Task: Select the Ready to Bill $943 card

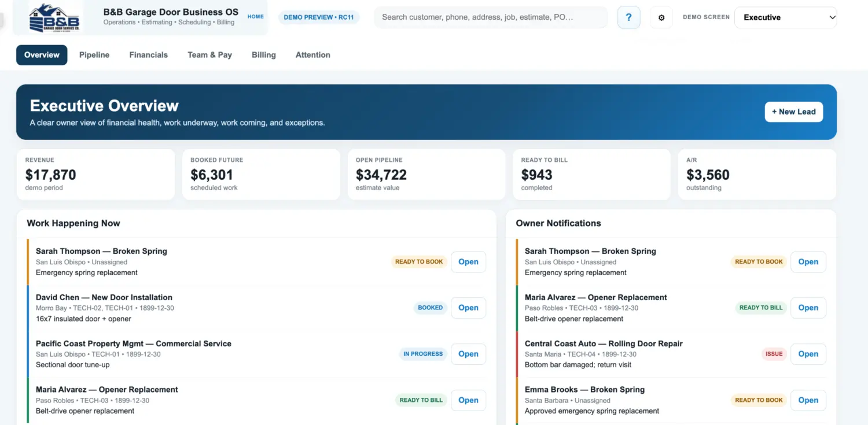Action: click(592, 175)
